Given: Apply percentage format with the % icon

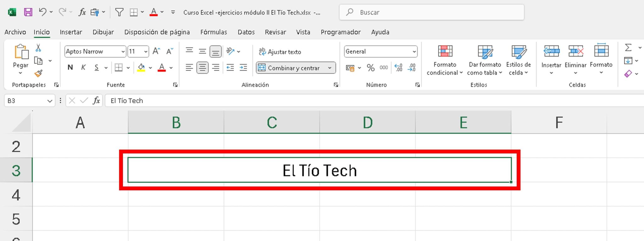Looking at the screenshot, I should coord(370,67).
